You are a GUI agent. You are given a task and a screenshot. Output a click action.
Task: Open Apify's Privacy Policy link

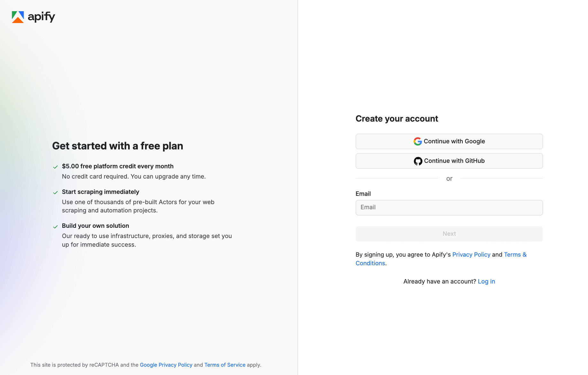click(471, 254)
